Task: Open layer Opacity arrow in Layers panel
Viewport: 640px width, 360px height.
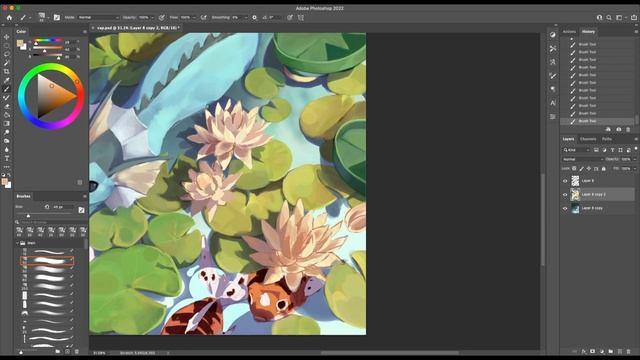Action: point(634,159)
